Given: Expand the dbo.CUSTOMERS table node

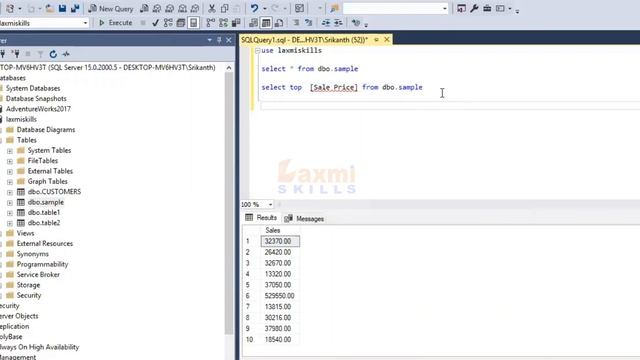Looking at the screenshot, I should (x=10, y=192).
